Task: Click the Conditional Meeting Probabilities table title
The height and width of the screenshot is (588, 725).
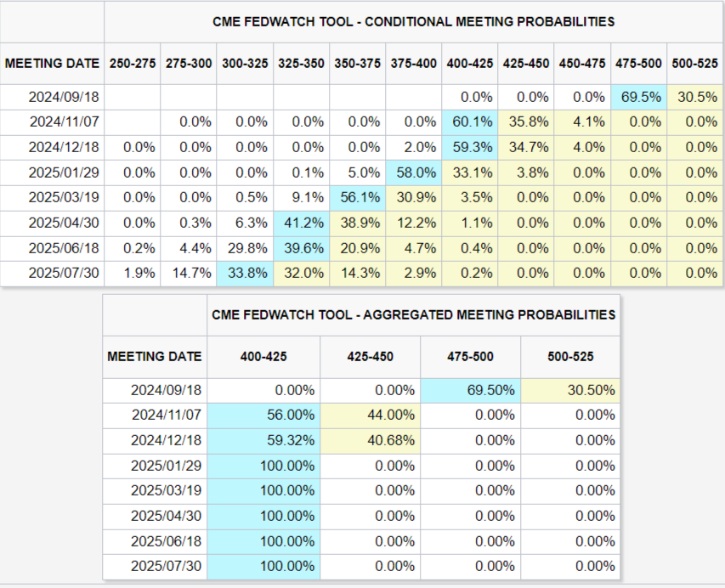Action: (413, 21)
